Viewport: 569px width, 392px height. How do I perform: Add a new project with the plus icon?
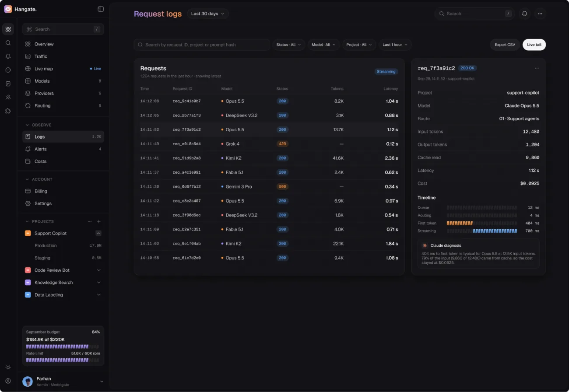pos(99,222)
